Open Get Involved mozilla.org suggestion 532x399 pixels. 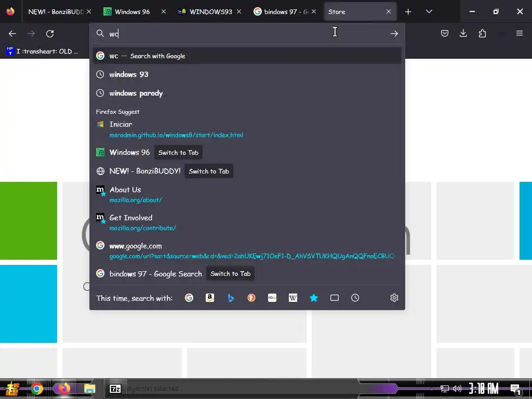pos(247,222)
